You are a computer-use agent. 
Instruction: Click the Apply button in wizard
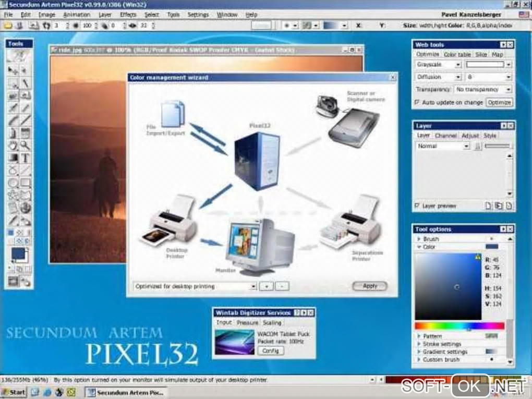(369, 286)
